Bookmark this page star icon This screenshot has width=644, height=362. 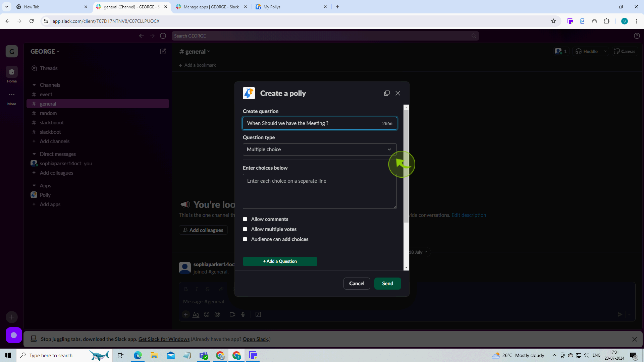pos(553,21)
